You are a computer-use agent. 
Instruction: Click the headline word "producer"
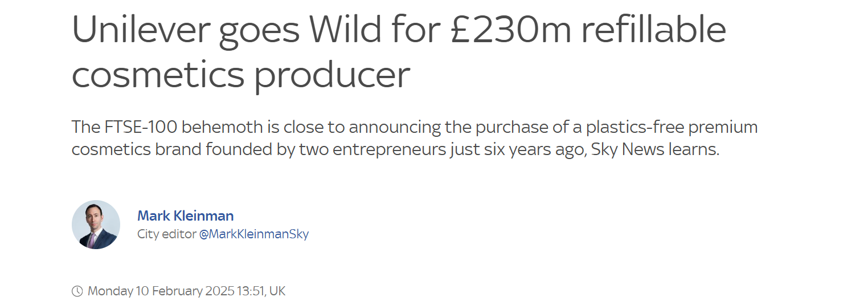pyautogui.click(x=331, y=74)
